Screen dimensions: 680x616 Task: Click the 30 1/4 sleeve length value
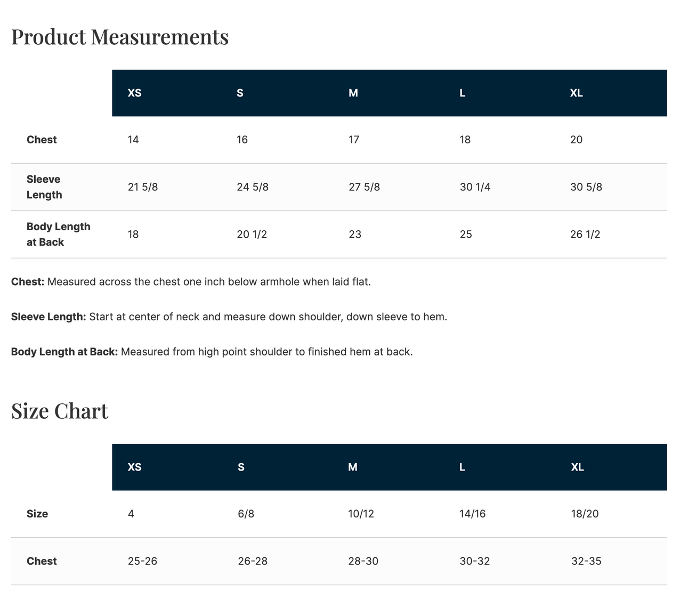click(475, 187)
